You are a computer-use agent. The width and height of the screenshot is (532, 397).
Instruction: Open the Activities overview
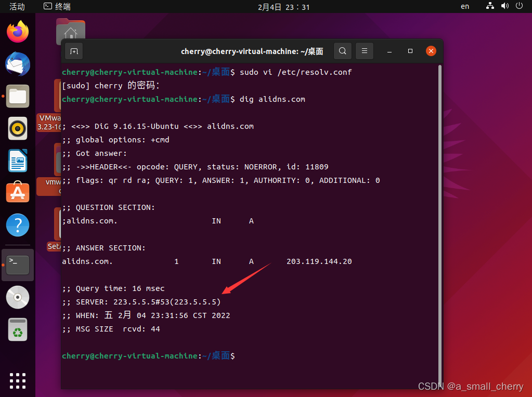click(x=17, y=6)
